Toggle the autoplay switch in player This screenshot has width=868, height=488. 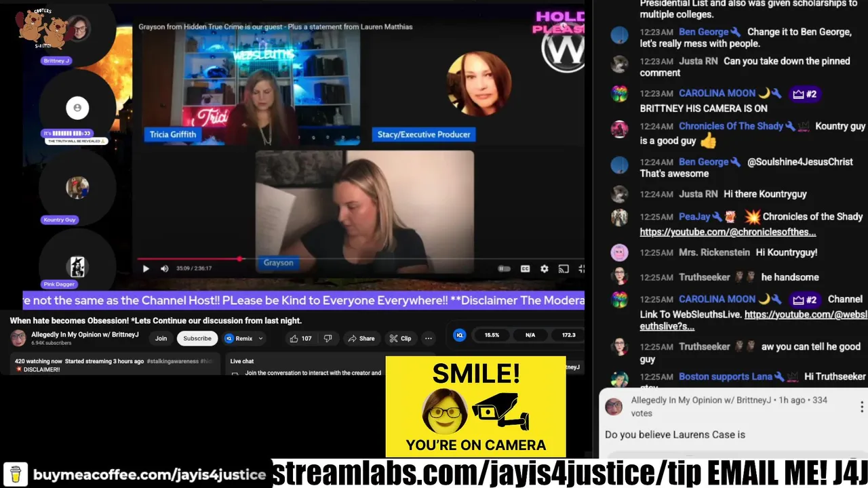point(504,268)
